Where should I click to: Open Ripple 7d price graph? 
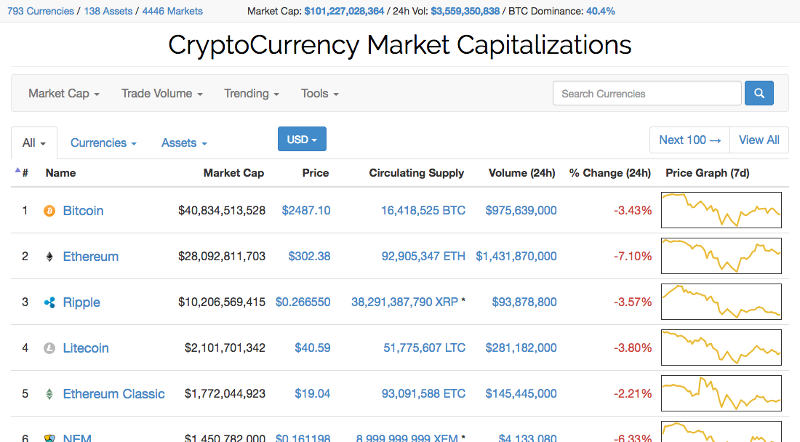[x=721, y=302]
